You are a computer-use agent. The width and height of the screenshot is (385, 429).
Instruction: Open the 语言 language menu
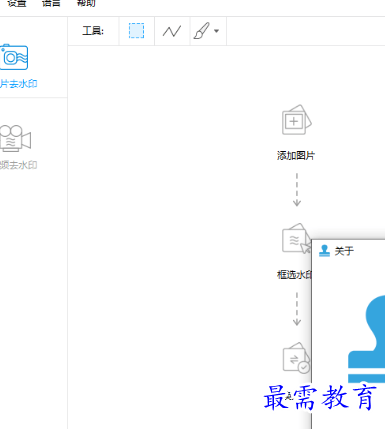(x=51, y=3)
